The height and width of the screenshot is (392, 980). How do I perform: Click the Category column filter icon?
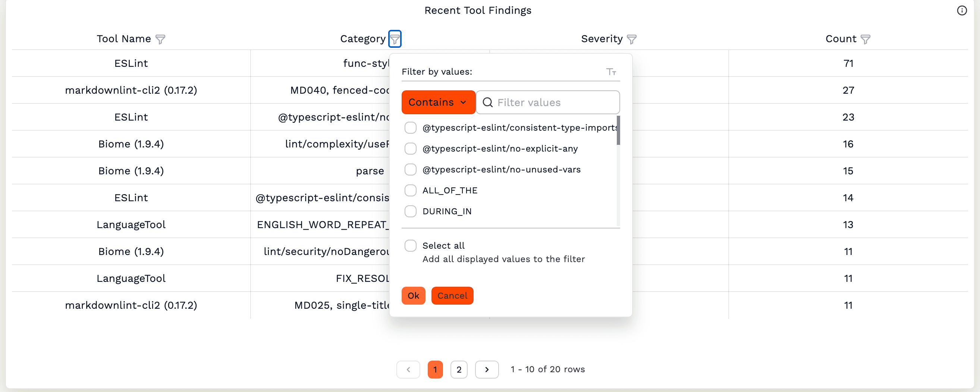(x=395, y=39)
